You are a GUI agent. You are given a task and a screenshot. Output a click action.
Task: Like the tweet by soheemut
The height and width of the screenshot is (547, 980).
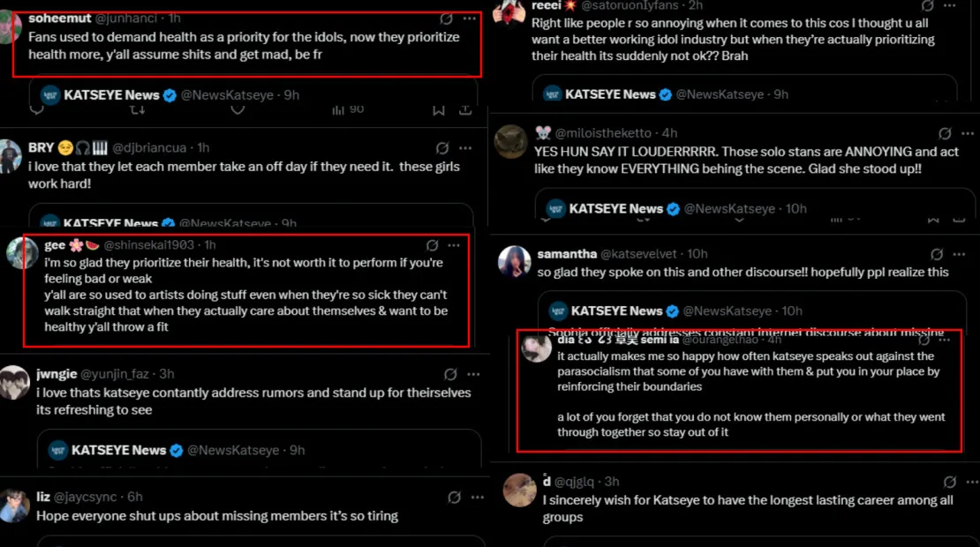237,109
